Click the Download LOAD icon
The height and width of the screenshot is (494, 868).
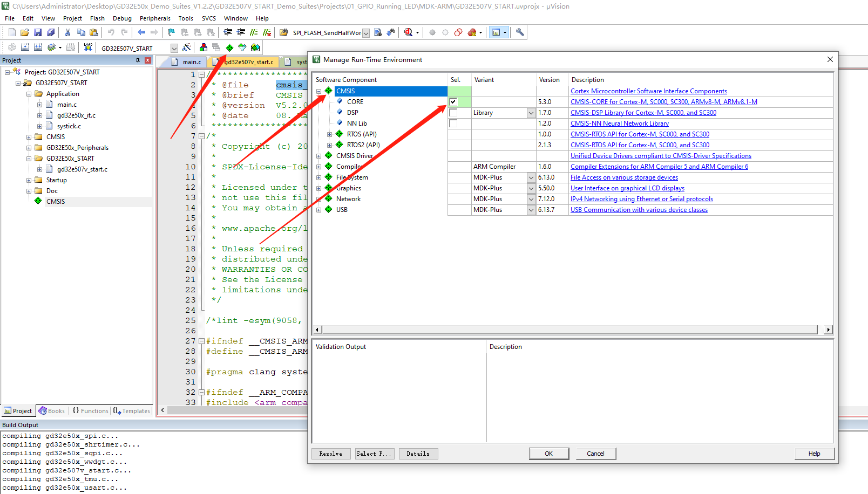point(88,47)
